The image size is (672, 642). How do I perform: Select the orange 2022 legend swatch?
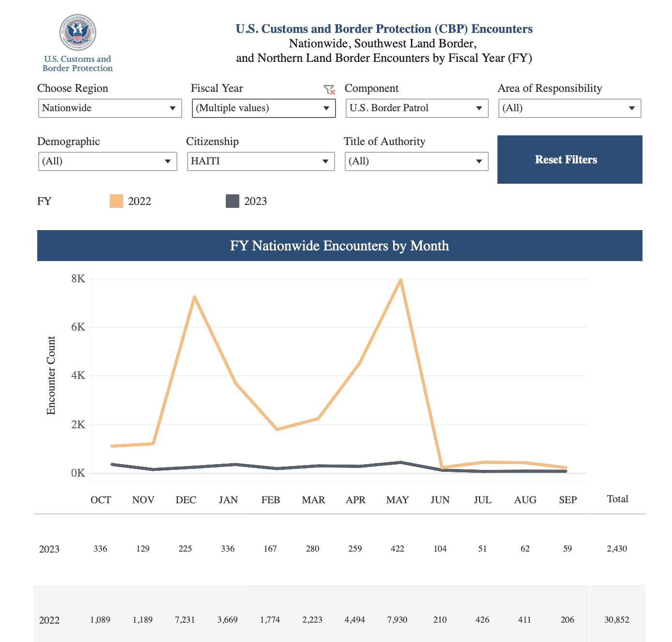tap(117, 201)
